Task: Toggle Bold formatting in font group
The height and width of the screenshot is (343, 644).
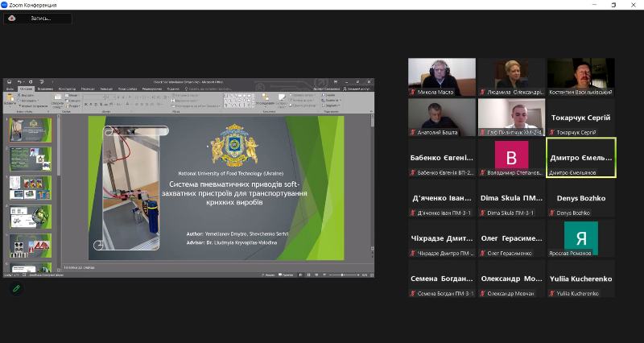Action: 86,105
